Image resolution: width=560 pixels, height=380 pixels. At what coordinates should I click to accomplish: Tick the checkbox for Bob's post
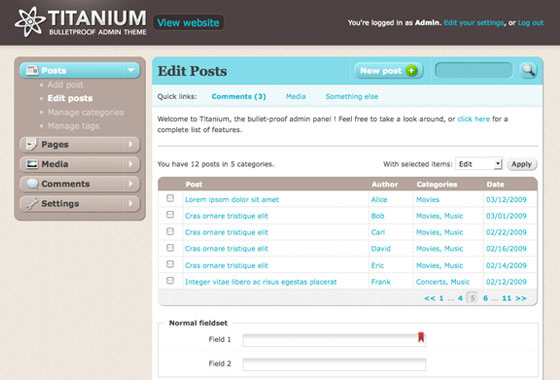pos(170,215)
